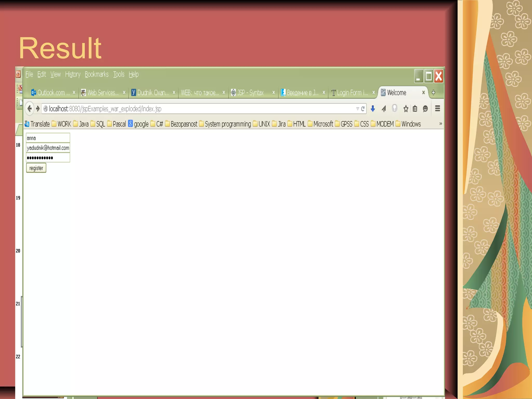
Task: Switch to the Dudnik Oxan tab
Action: [x=153, y=92]
